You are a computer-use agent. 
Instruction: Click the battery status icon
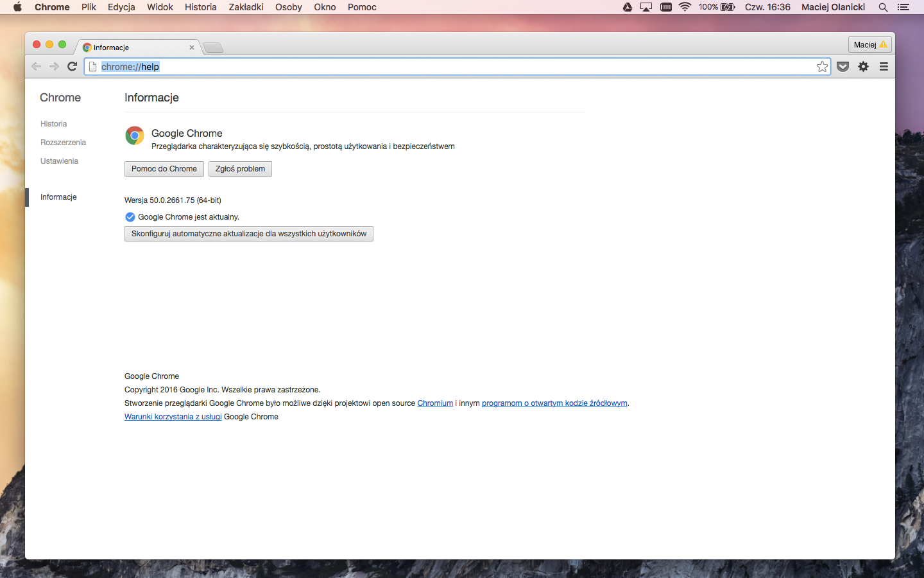pyautogui.click(x=728, y=7)
